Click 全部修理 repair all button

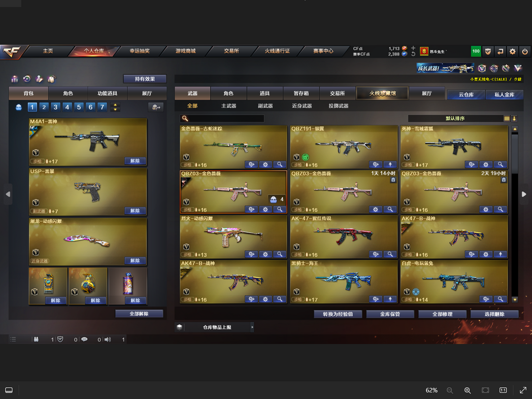[442, 314]
